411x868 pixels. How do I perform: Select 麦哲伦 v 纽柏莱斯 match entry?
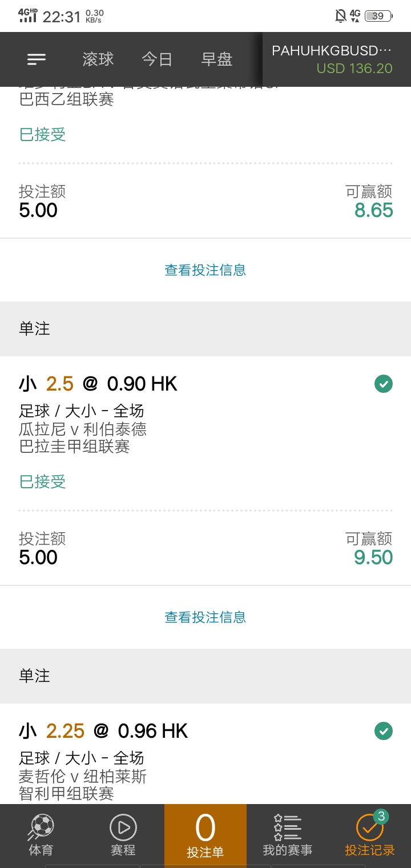[x=83, y=776]
